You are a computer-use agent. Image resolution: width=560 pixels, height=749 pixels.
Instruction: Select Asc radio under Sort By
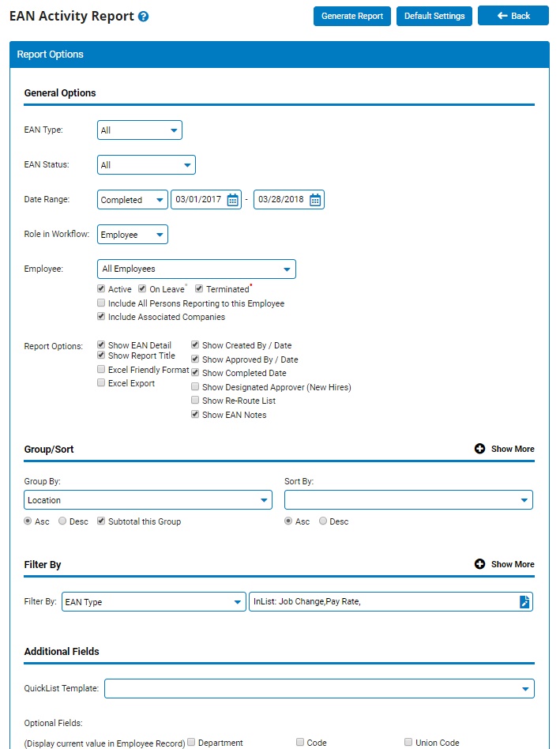click(x=288, y=521)
